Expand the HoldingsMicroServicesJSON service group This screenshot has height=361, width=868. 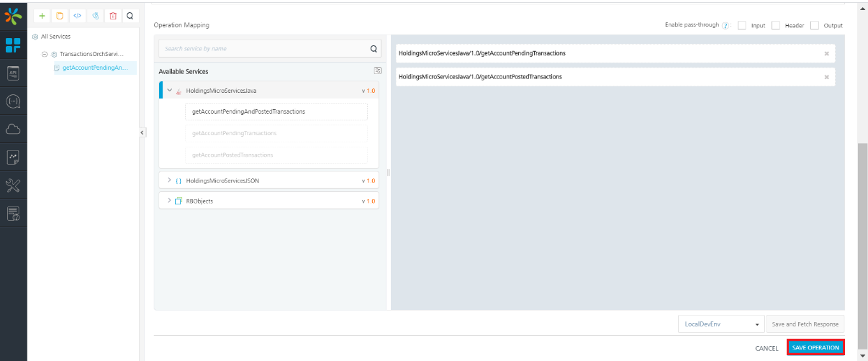coord(169,180)
